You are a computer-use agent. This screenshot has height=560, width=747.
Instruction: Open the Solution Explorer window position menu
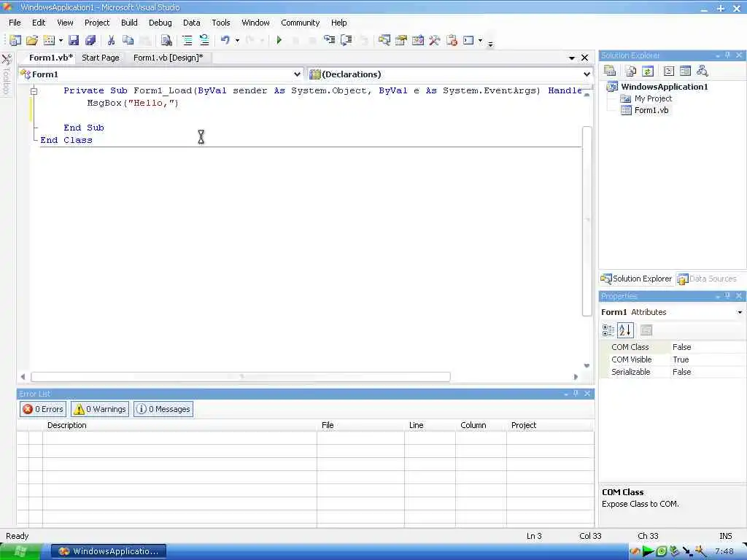tap(718, 55)
